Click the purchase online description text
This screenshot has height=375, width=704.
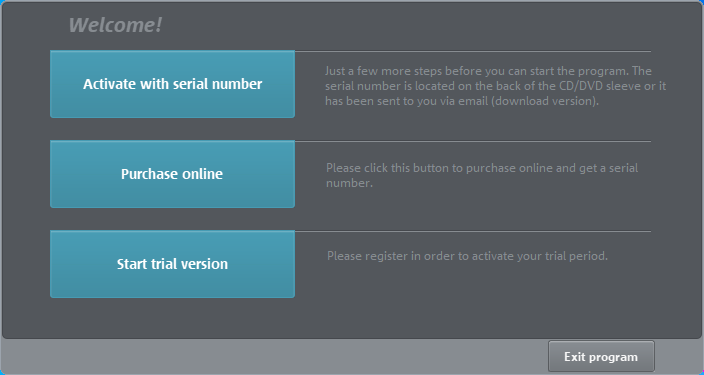482,176
